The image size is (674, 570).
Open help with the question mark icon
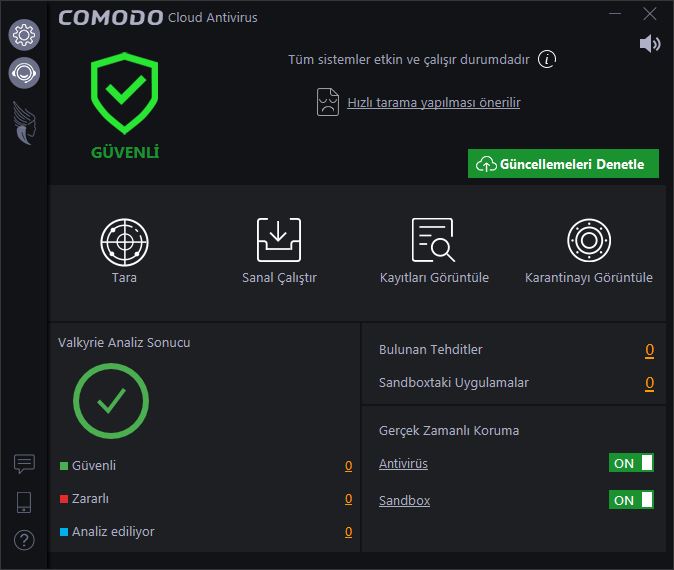(24, 540)
